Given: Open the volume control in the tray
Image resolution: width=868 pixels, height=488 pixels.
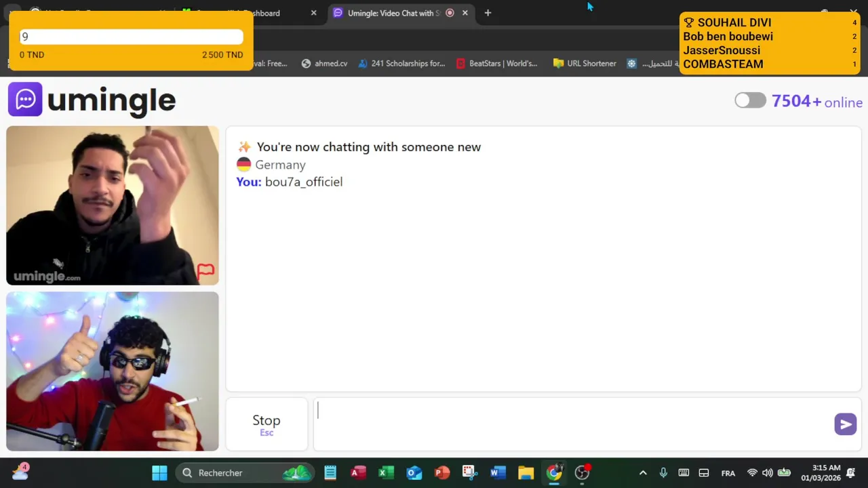Looking at the screenshot, I should pos(767,473).
